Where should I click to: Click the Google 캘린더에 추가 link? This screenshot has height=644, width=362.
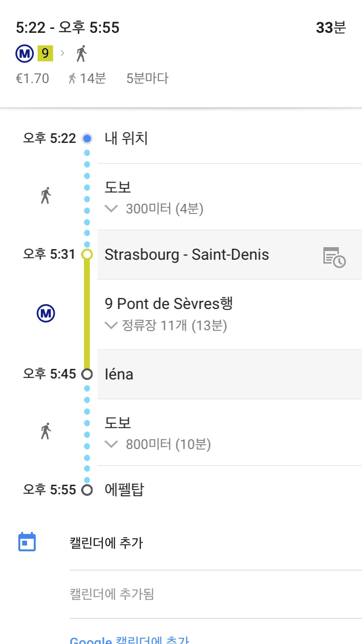(x=129, y=640)
